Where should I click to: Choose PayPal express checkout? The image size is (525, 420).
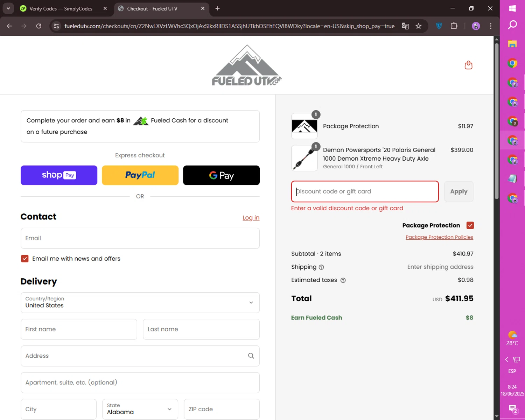tap(140, 175)
